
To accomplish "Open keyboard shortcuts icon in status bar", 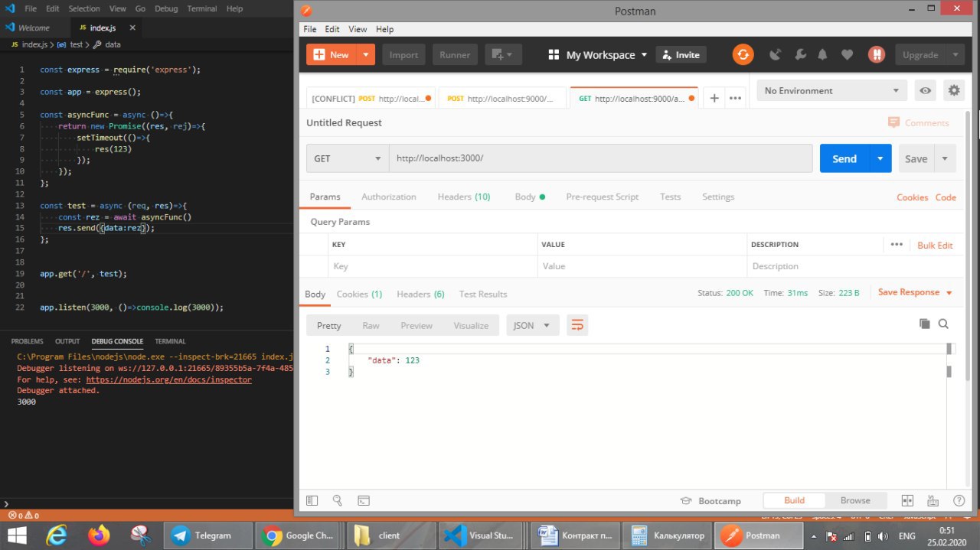I will coord(933,500).
